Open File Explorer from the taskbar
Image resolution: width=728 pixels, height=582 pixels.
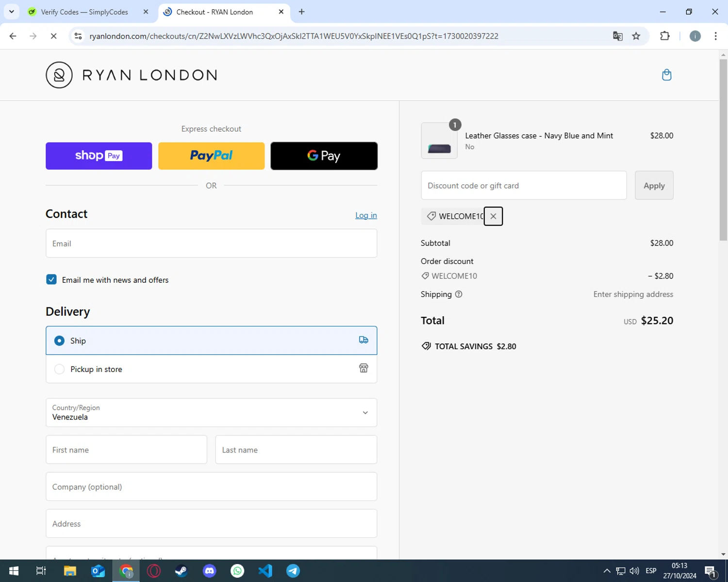[70, 571]
